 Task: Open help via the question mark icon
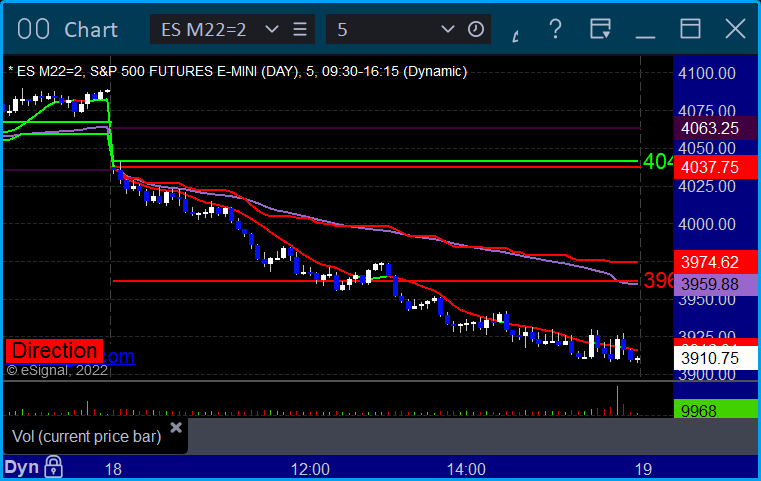coord(555,29)
